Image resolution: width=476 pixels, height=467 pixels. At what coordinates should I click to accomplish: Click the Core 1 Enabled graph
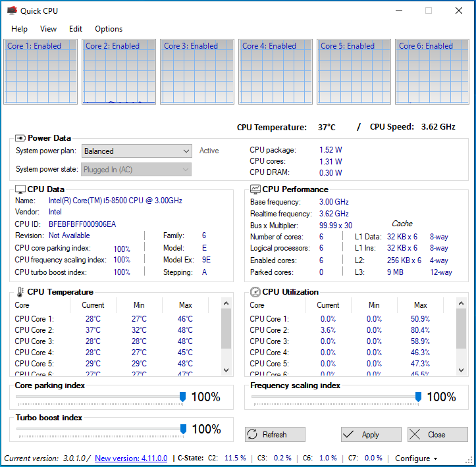coord(41,72)
